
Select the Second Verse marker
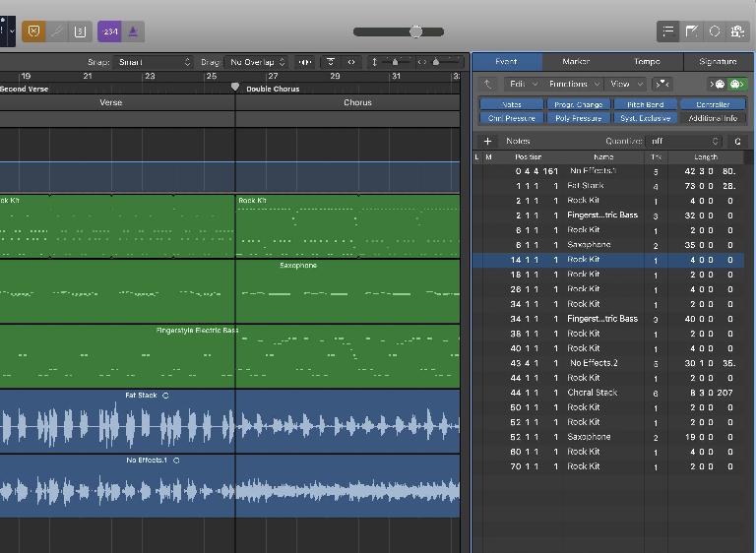point(24,89)
